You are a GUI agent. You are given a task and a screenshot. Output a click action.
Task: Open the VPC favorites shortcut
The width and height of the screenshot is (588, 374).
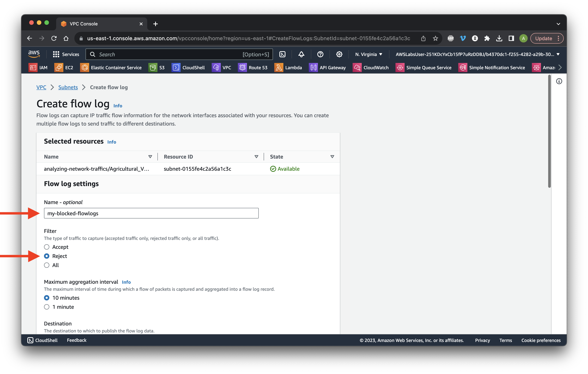pyautogui.click(x=222, y=68)
